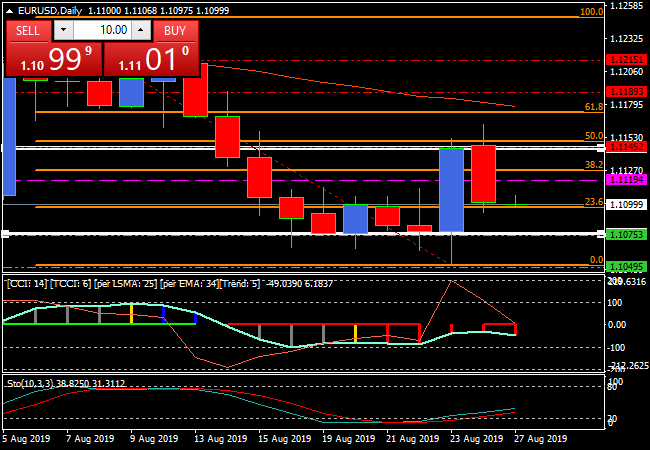Click the 27 Aug 2019 date label

click(541, 438)
